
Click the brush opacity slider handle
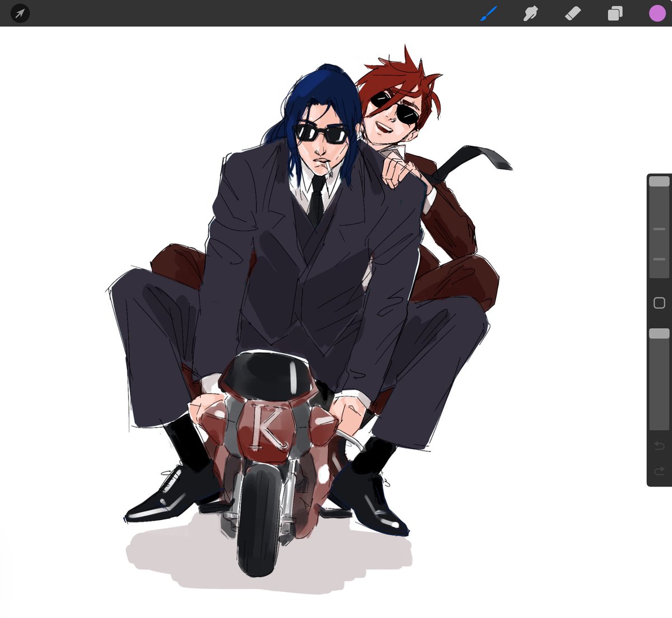(x=659, y=333)
